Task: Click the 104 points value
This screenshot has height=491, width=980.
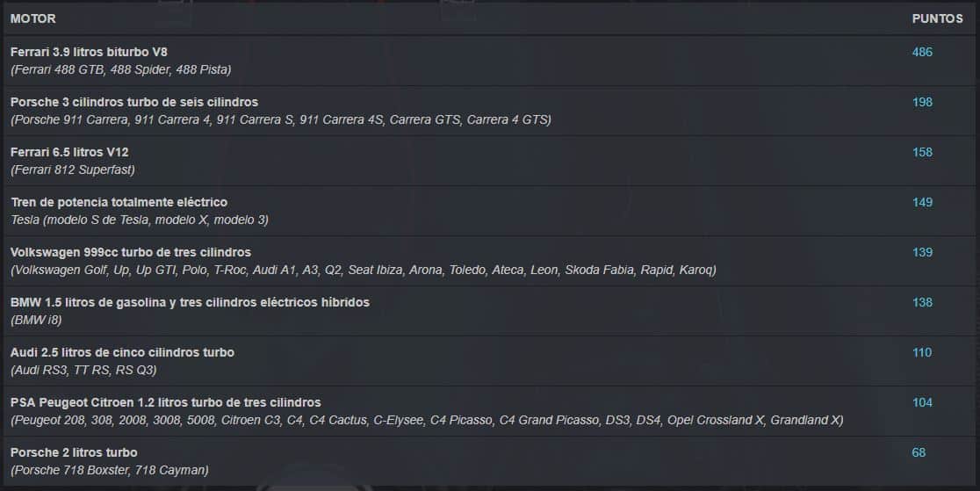Action: point(922,402)
